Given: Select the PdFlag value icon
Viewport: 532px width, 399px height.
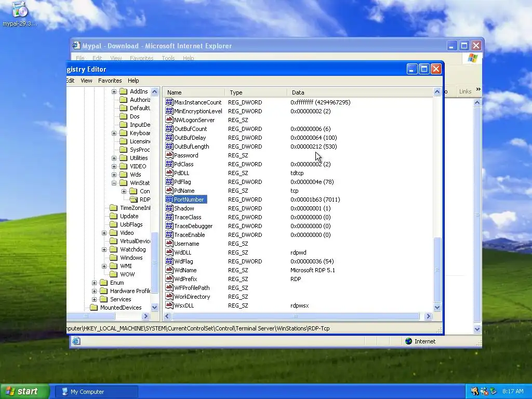Looking at the screenshot, I should 169,181.
